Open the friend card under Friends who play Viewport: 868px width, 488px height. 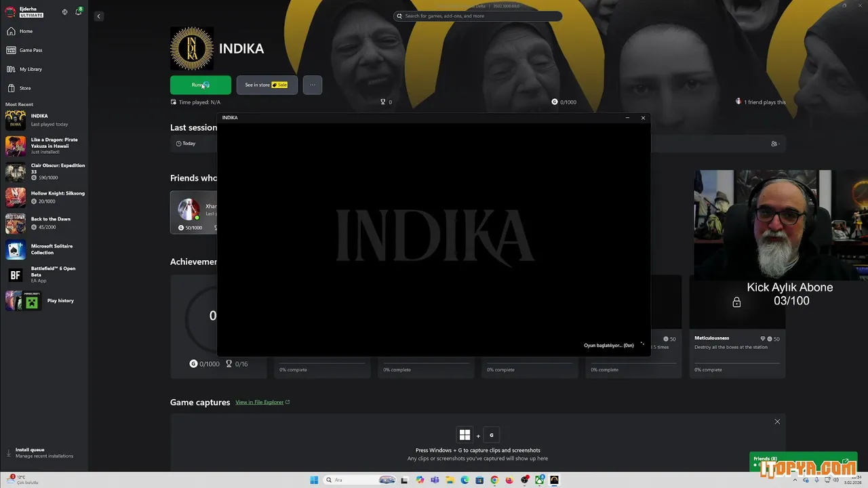pos(194,212)
